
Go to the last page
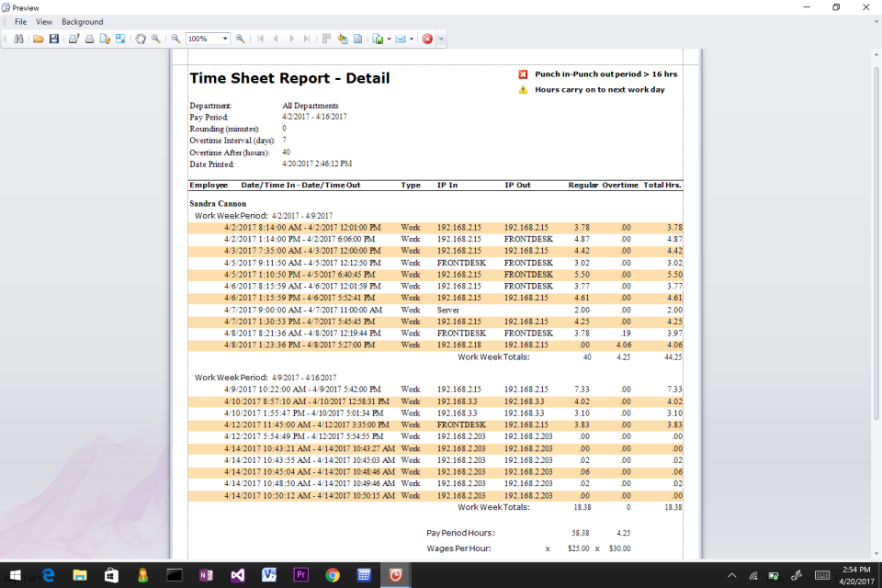coord(307,39)
